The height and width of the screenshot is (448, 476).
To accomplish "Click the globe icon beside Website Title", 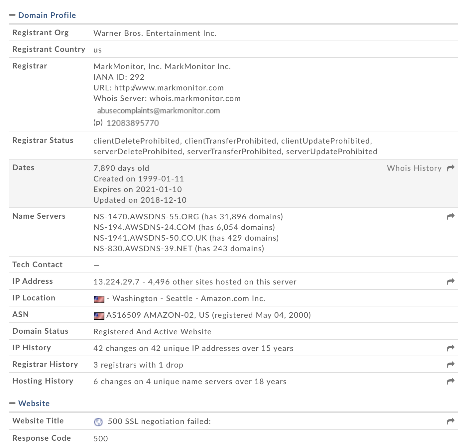I will [98, 422].
